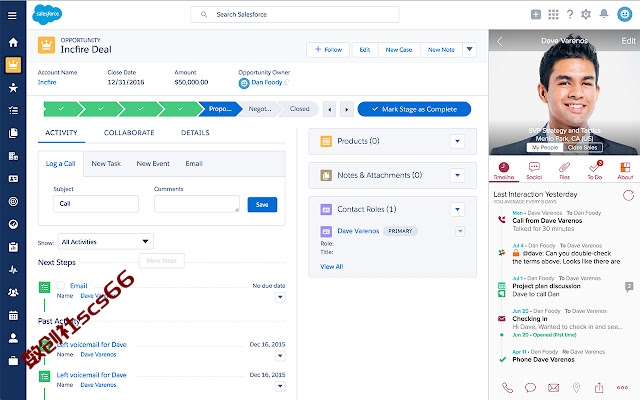Open Dave Varenos contact role row menu
Image resolution: width=640 pixels, height=400 pixels.
coord(460,231)
